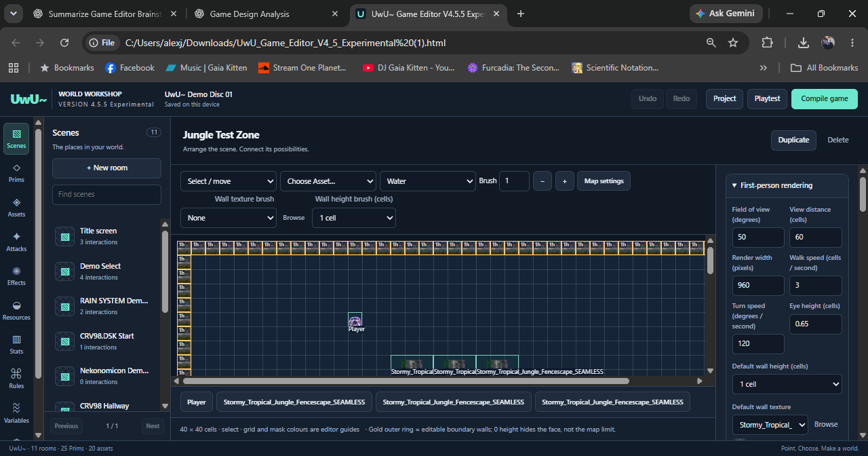868x456 pixels.
Task: Click the + New room button
Action: (x=107, y=168)
